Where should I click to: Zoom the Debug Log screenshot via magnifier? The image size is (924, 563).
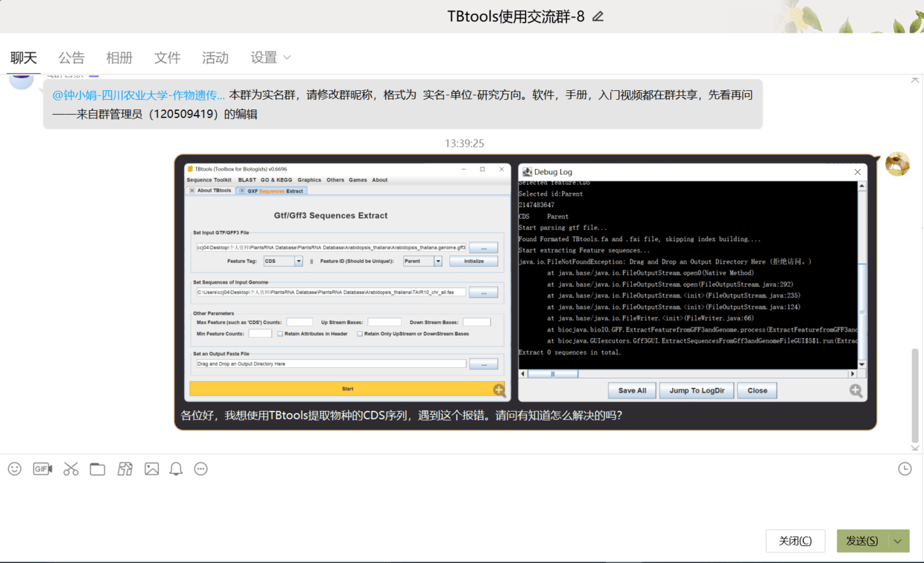[856, 390]
